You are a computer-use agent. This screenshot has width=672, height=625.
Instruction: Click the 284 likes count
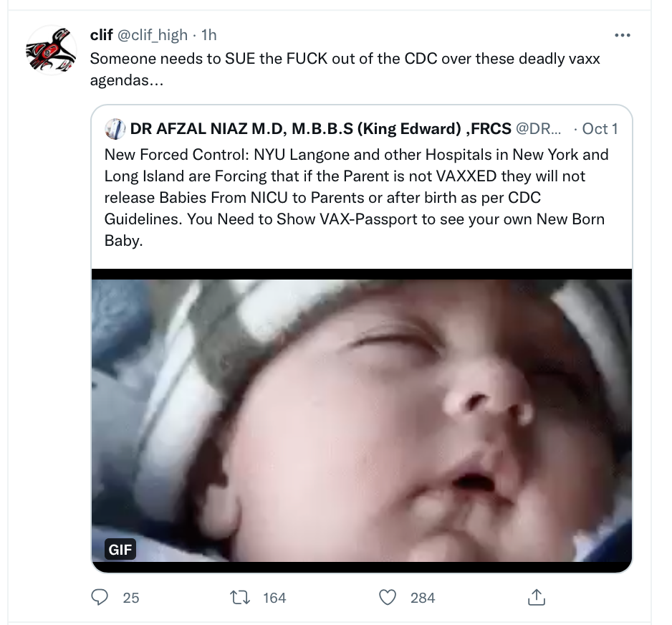click(423, 597)
